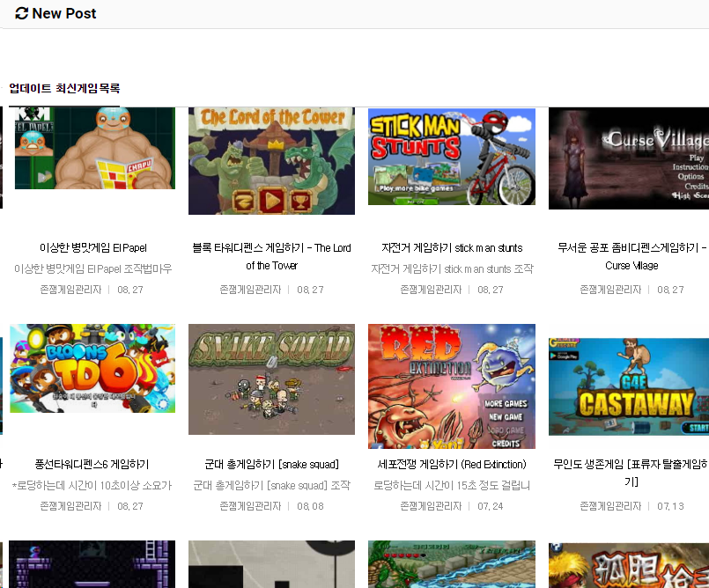Open the G4E Castaway thumbnail
709x588 pixels.
click(629, 387)
